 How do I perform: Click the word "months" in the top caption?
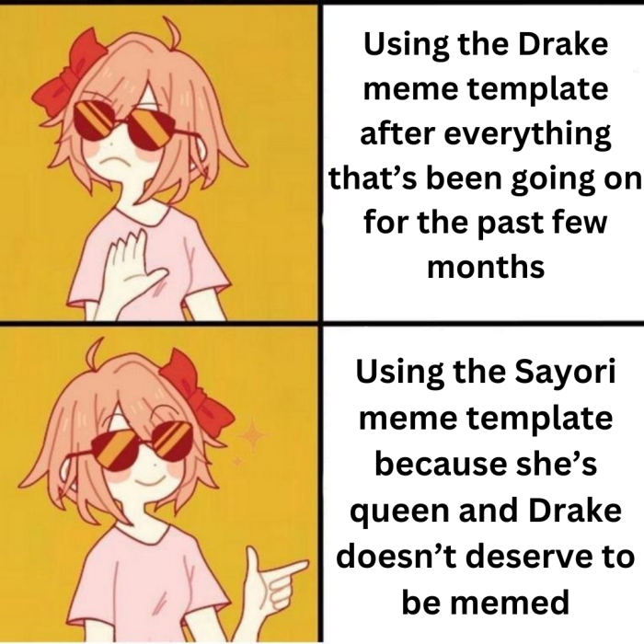click(486, 268)
